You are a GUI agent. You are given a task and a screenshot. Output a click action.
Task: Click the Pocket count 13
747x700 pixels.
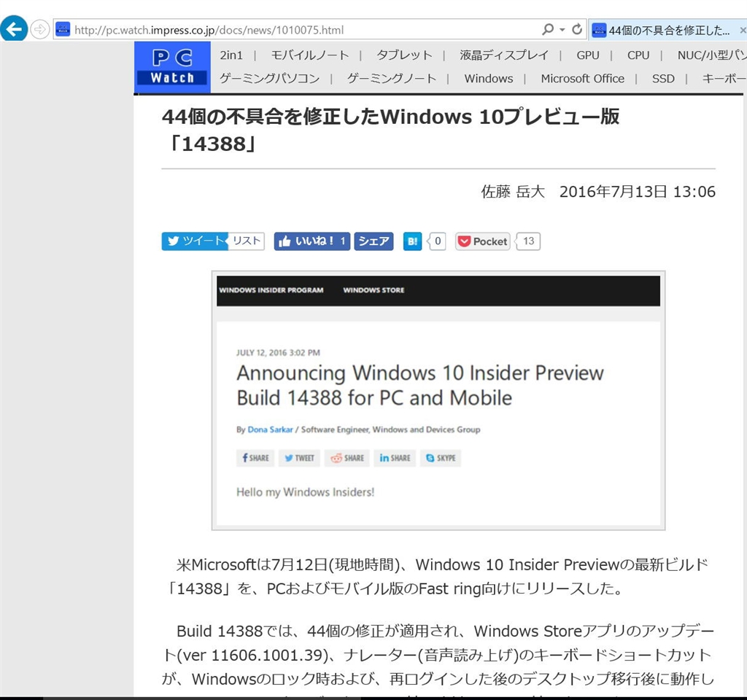click(528, 241)
